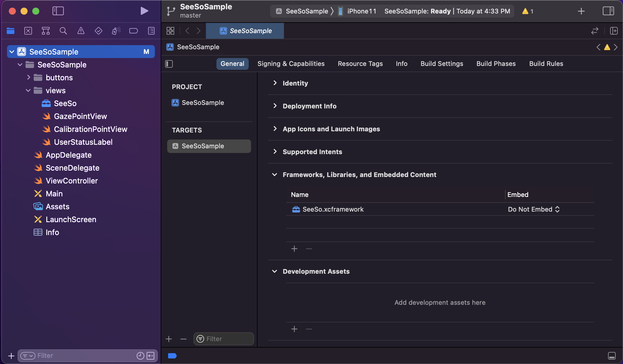Collapse the views folder
The width and height of the screenshot is (623, 364).
pyautogui.click(x=28, y=91)
